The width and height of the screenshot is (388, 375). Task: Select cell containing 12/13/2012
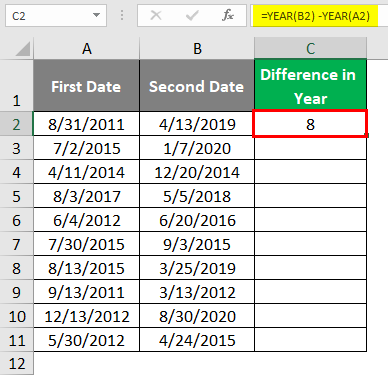point(87,316)
